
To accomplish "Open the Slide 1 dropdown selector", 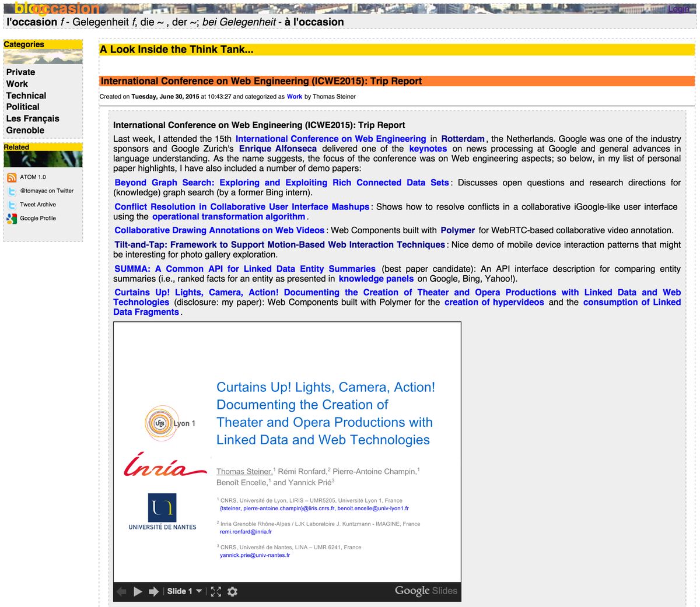I will click(x=184, y=591).
